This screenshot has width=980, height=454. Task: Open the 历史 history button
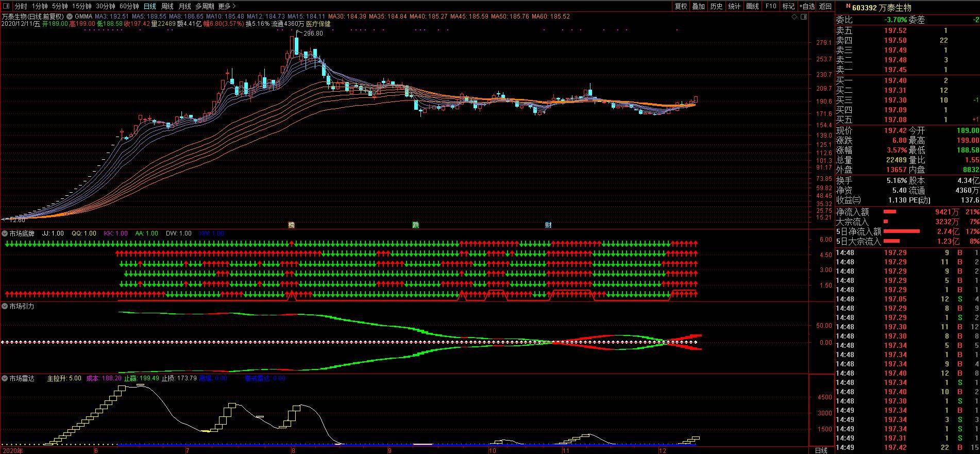(x=716, y=6)
